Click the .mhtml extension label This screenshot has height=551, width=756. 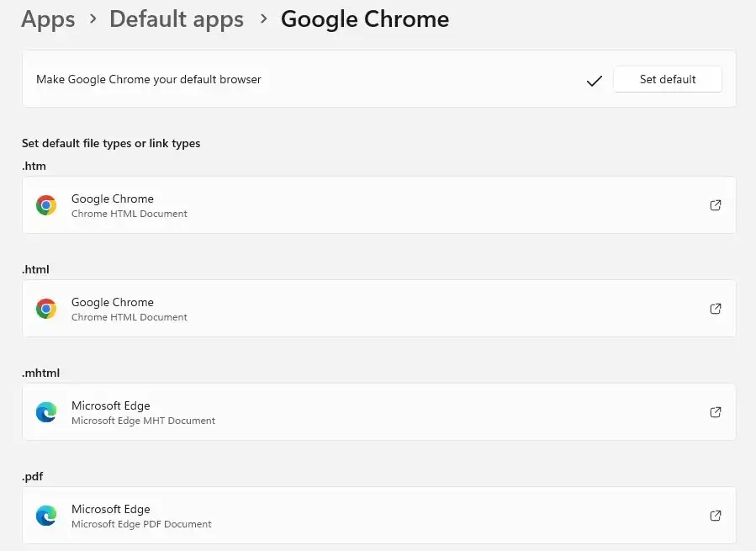coord(40,373)
